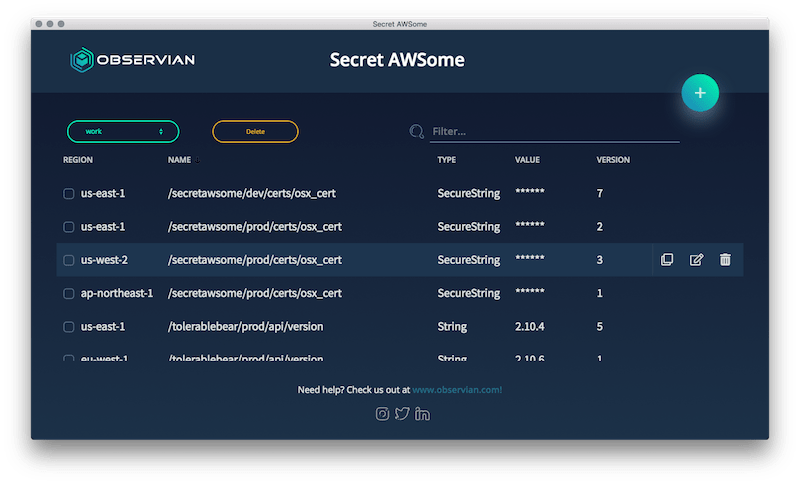Sort by the REGION column header

tap(78, 160)
